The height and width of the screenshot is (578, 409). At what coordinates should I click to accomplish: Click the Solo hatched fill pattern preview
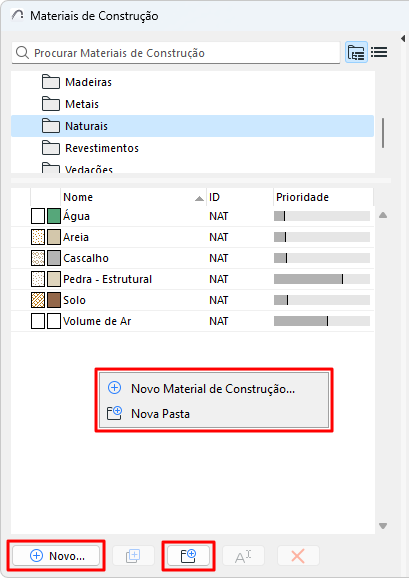(38, 300)
